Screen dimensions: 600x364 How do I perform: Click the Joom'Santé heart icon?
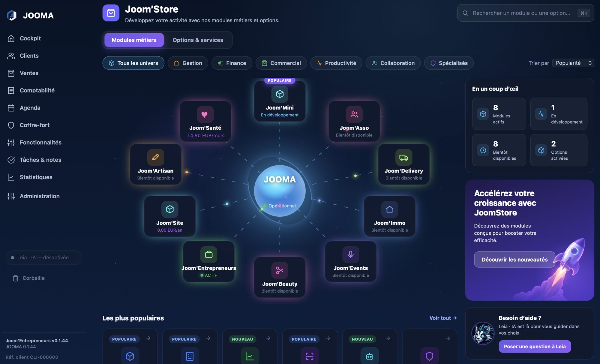pos(205,114)
